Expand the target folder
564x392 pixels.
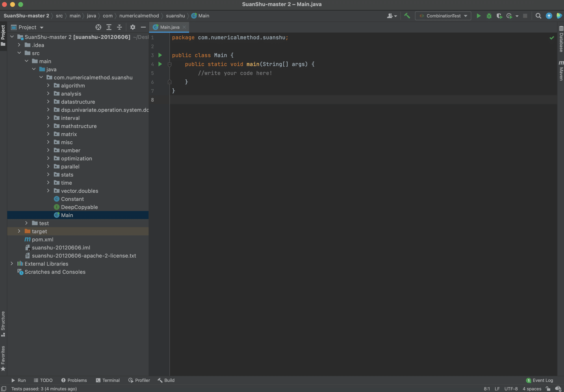19,231
